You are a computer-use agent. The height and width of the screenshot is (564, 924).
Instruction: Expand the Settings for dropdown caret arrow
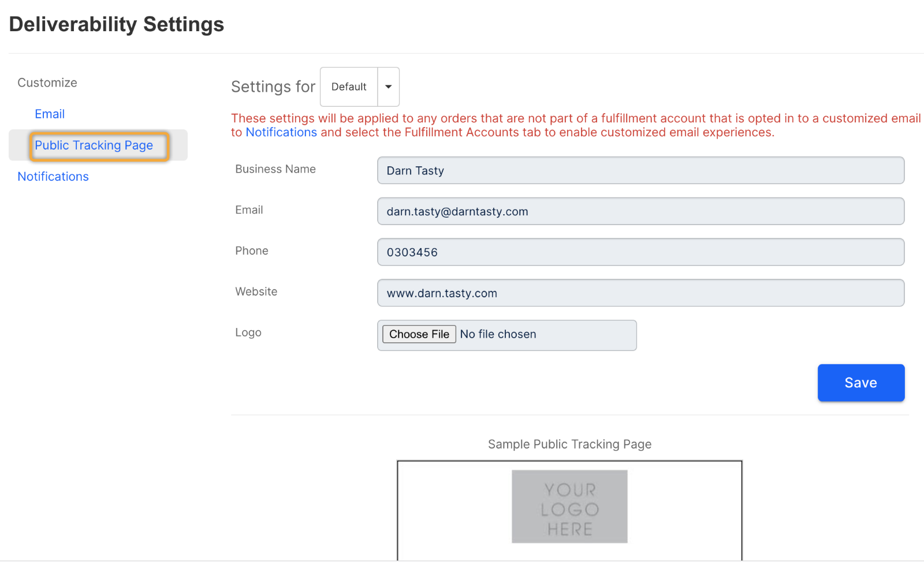[x=388, y=87]
